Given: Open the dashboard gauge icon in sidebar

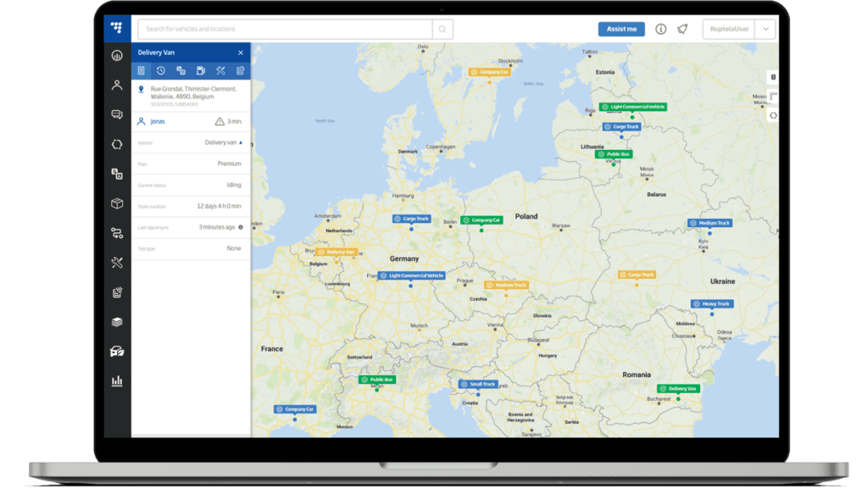Looking at the screenshot, I should (x=117, y=56).
